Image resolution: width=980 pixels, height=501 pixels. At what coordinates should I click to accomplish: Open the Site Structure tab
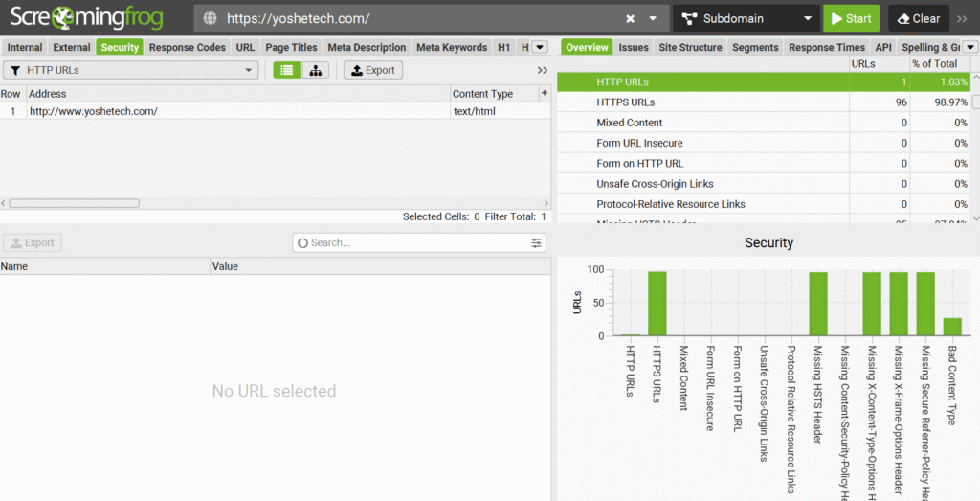point(690,47)
